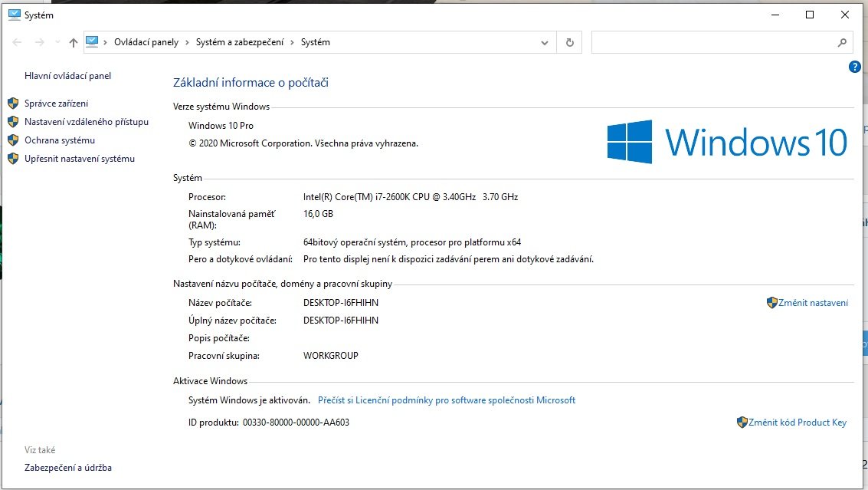Image resolution: width=868 pixels, height=490 pixels.
Task: Expand recent locations dropdown arrow
Action: tap(57, 43)
